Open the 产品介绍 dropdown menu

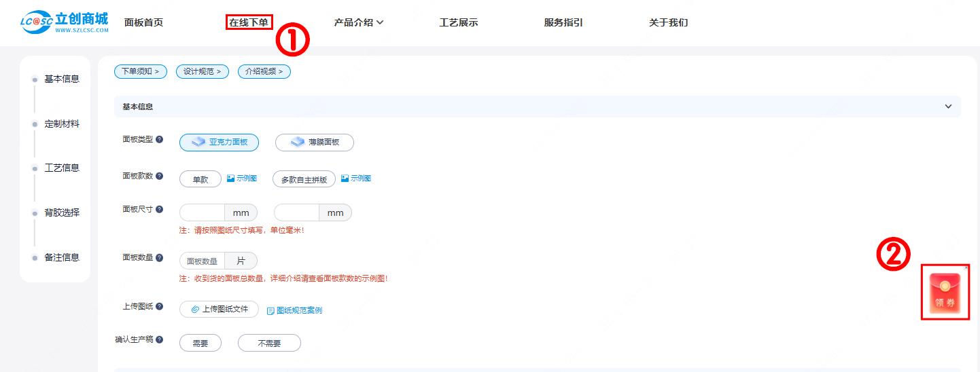click(x=359, y=22)
